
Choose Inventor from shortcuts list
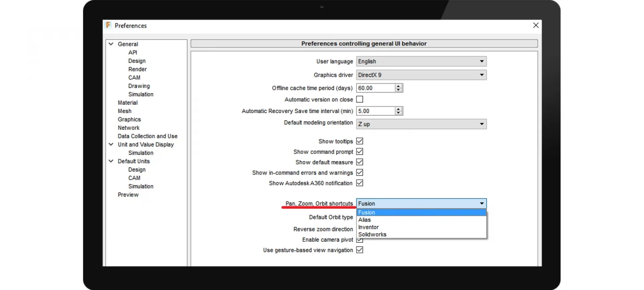pos(421,227)
